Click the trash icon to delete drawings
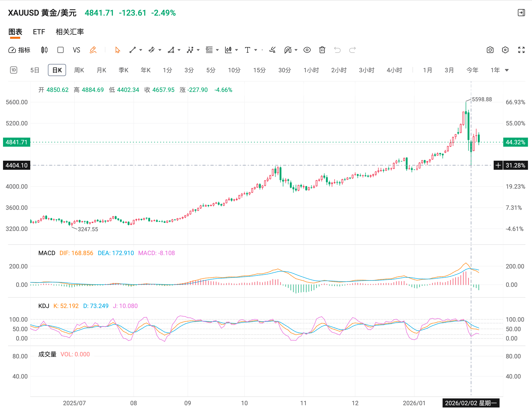Screen dimensions: 532x409 322,50
